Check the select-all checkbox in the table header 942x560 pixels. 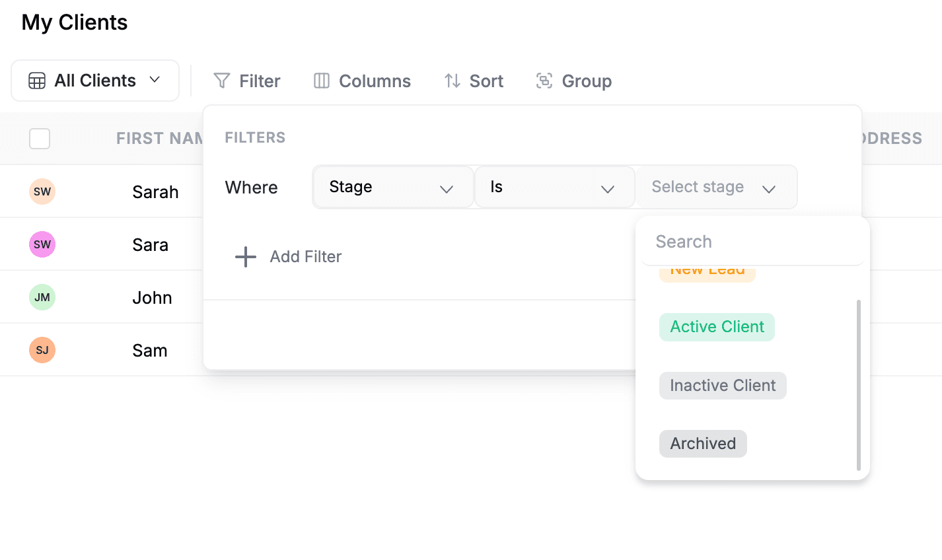pyautogui.click(x=40, y=139)
